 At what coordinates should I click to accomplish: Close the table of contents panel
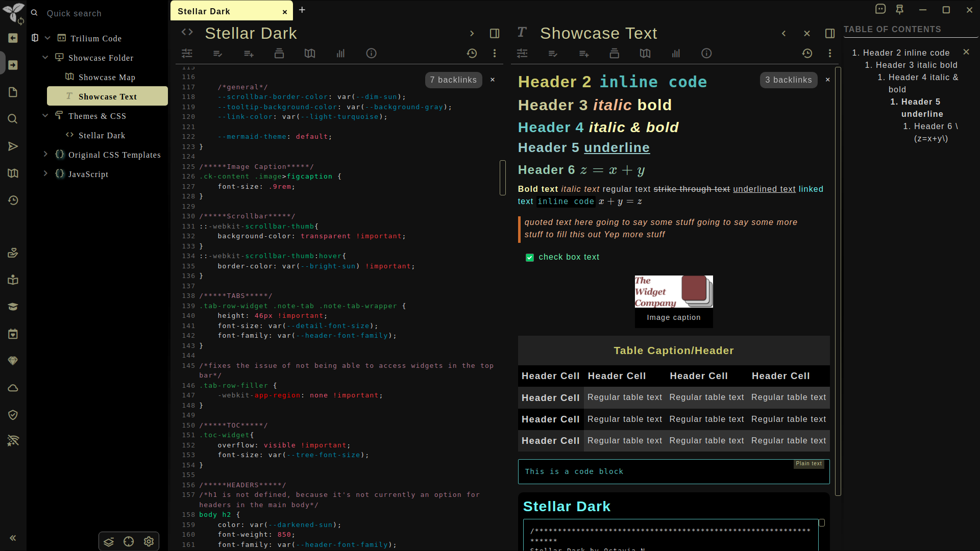[966, 52]
